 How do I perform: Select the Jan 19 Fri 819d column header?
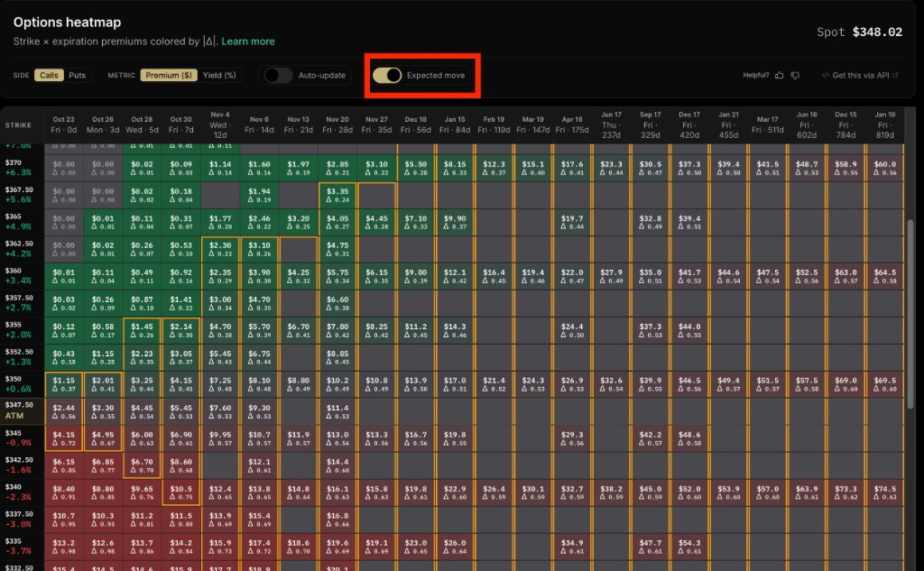click(x=884, y=124)
